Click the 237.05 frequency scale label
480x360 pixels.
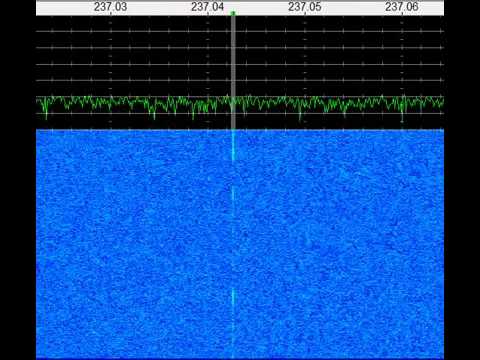tap(305, 6)
